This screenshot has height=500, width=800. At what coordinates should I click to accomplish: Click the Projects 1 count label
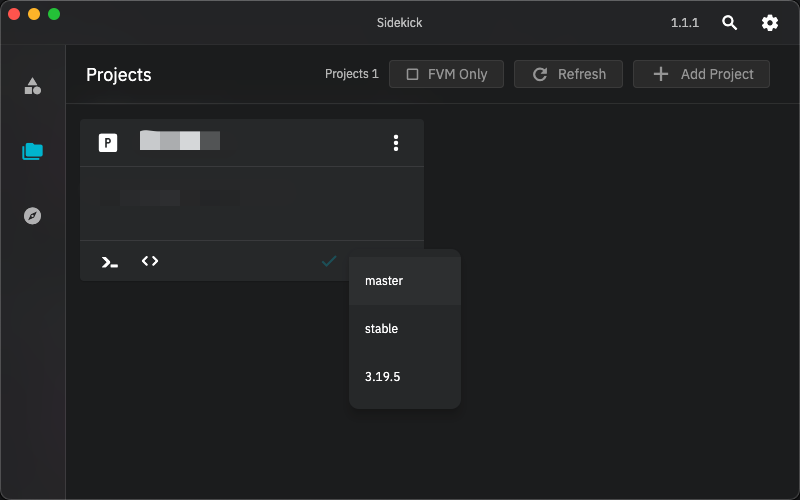point(352,74)
